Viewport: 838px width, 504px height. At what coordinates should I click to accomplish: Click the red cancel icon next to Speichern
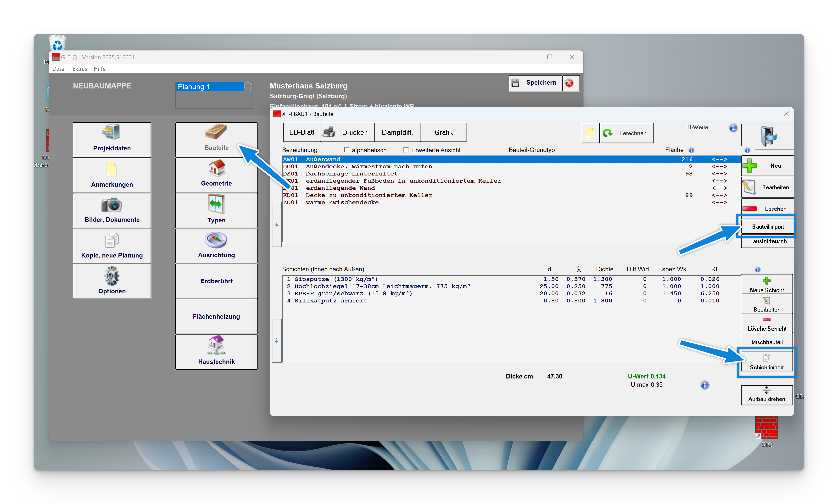(570, 83)
